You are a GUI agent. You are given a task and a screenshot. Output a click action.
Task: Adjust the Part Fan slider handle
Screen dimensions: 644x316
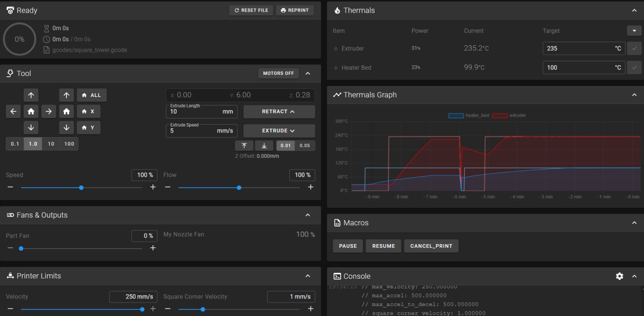pos(21,248)
